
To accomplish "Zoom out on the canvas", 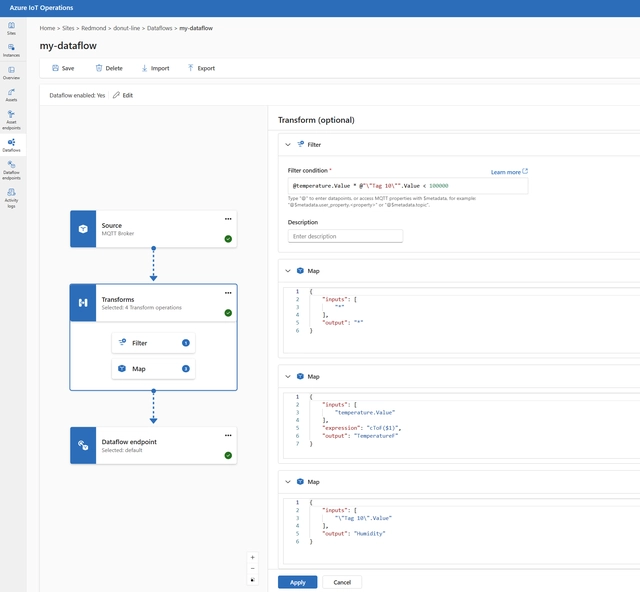I will pos(253,568).
